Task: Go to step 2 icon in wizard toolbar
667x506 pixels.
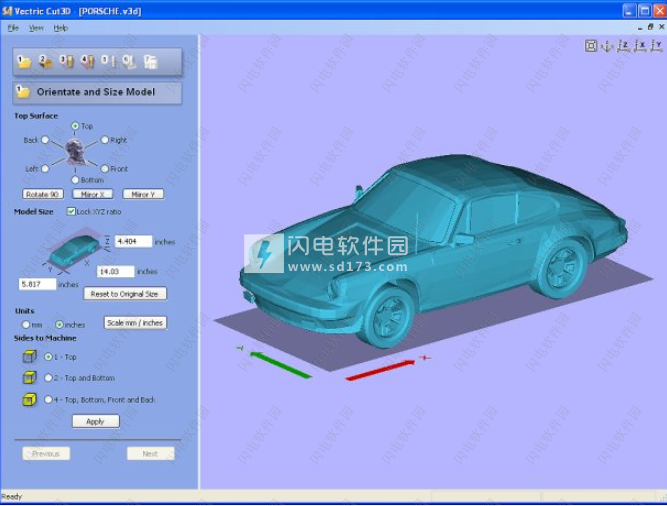Action: tap(46, 62)
